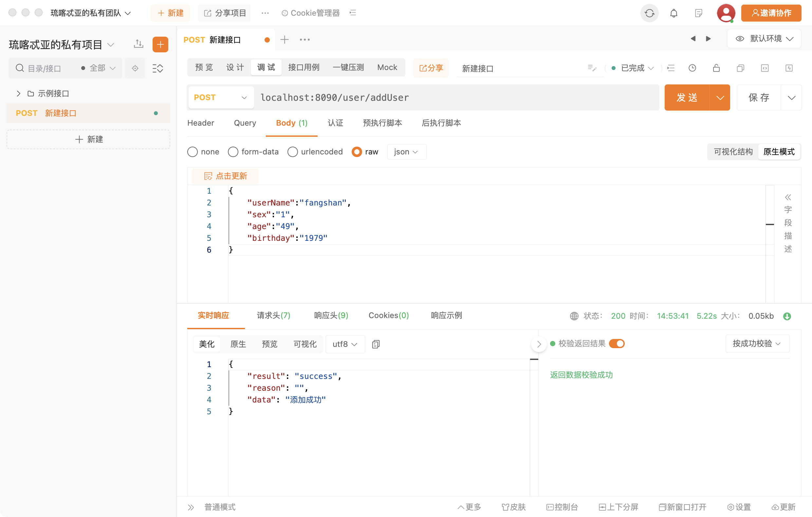Select 美化 response view
The height and width of the screenshot is (517, 812).
(x=207, y=344)
